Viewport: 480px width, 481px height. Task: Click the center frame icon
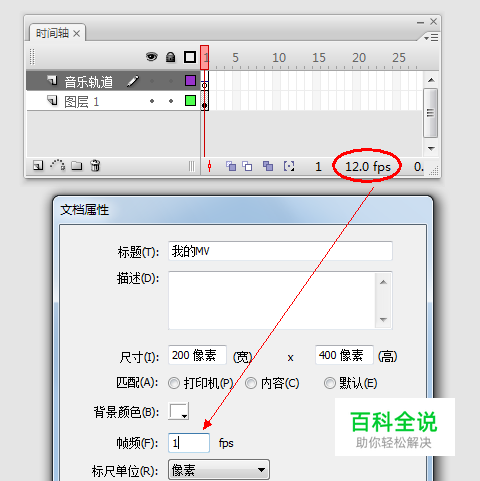[x=209, y=166]
